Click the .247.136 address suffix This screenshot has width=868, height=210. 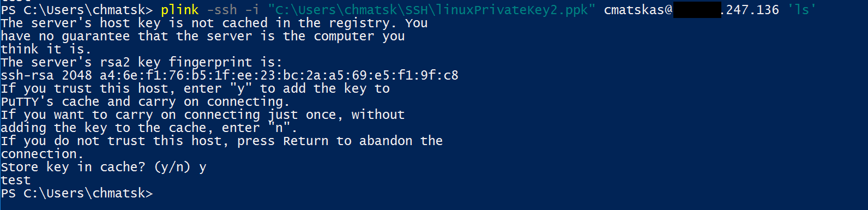[x=750, y=10]
